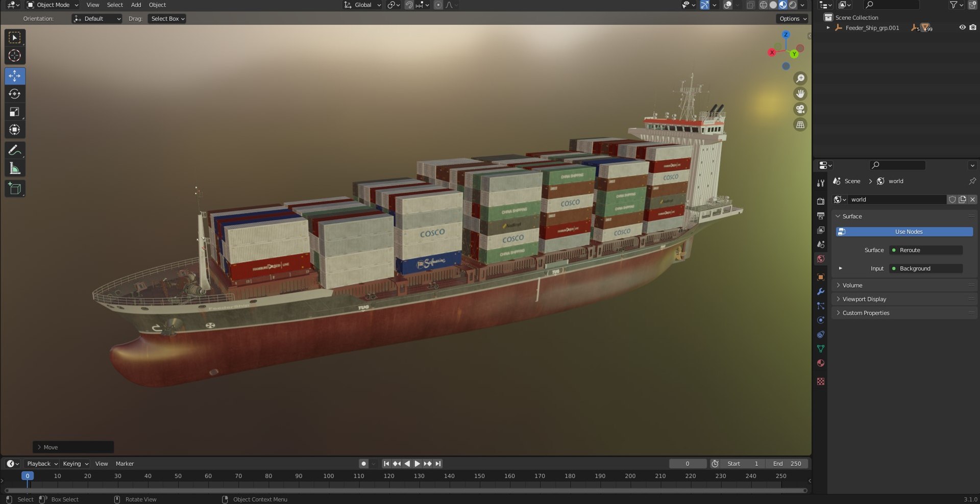
Task: Click the Select Box tweak tool icon
Action: click(15, 38)
